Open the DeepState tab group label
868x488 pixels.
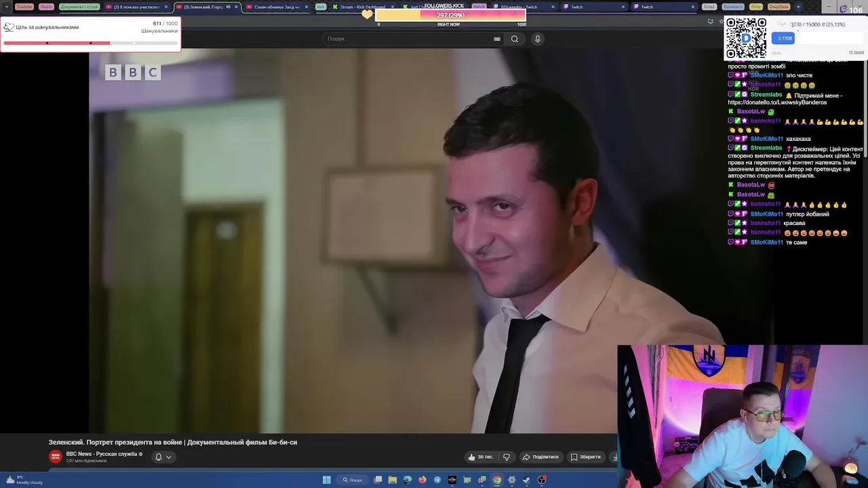(778, 7)
